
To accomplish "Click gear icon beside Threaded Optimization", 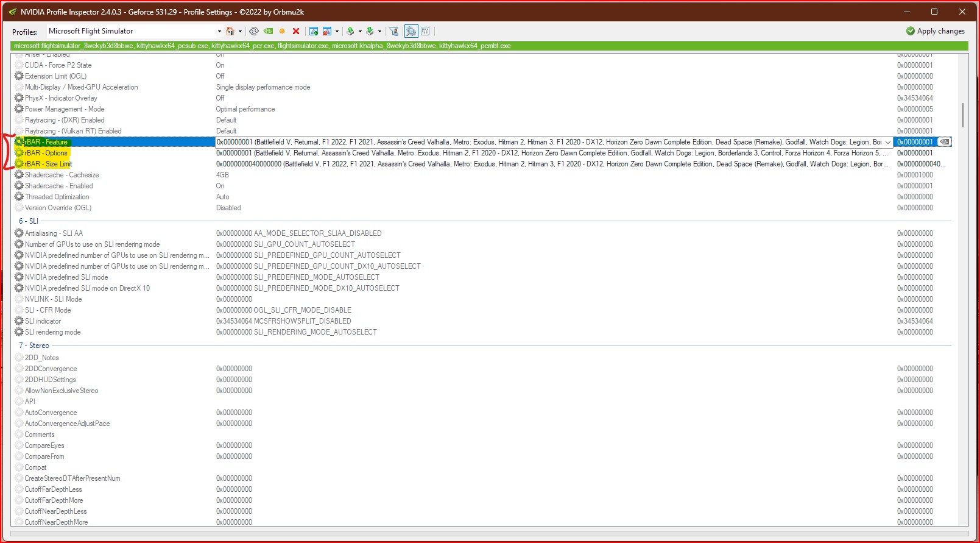I will tap(19, 197).
